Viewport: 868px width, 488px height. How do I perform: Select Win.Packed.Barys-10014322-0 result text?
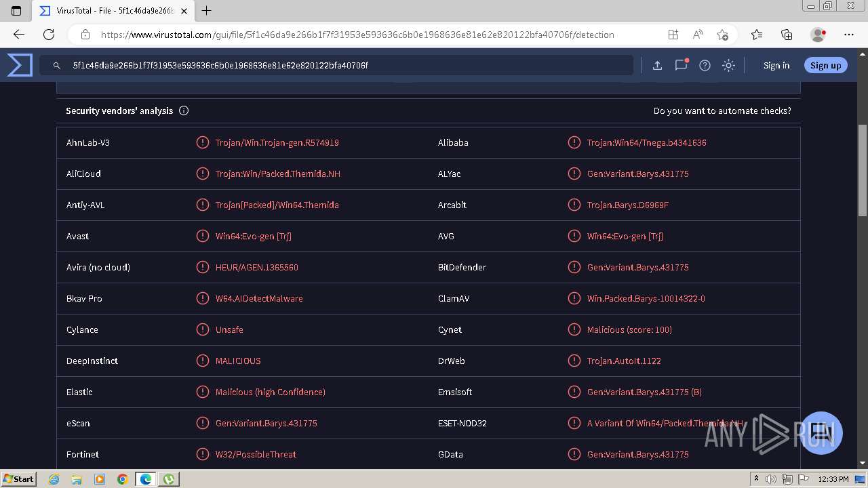click(x=646, y=298)
